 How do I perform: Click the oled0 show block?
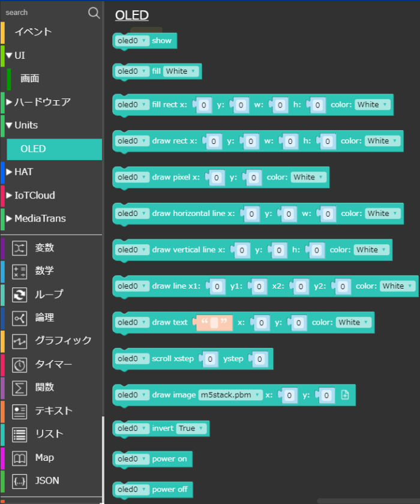point(162,41)
